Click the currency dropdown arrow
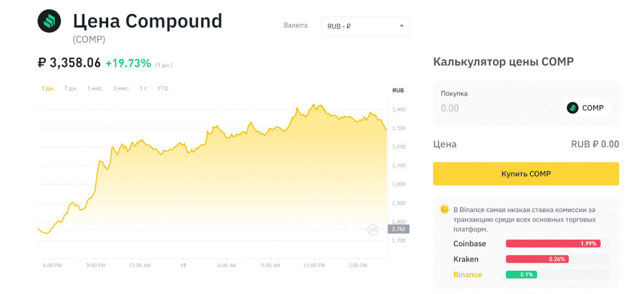The image size is (644, 294). pyautogui.click(x=401, y=26)
